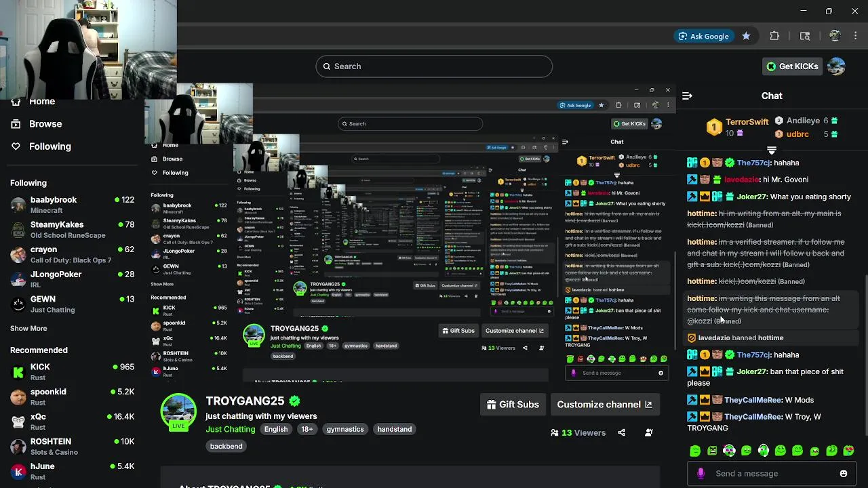Open Andlieye on the gifter leaderboard
This screenshot has height=488, width=868.
[x=803, y=121]
